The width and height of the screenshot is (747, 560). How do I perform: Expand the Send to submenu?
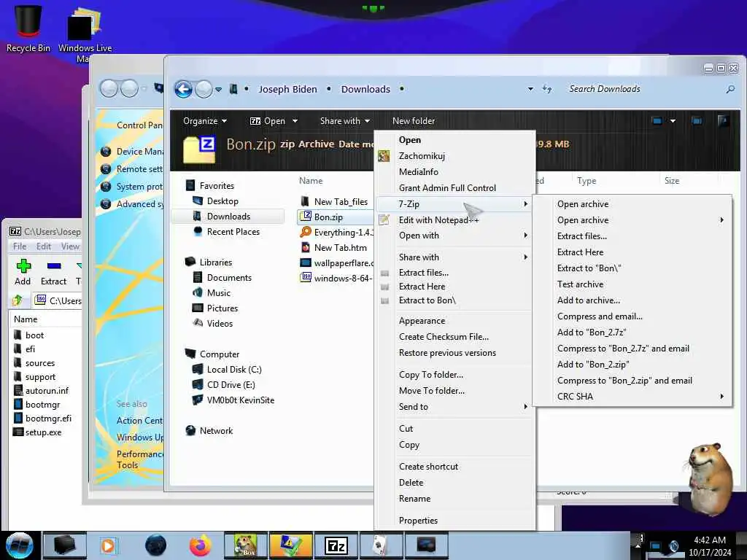[x=455, y=407]
